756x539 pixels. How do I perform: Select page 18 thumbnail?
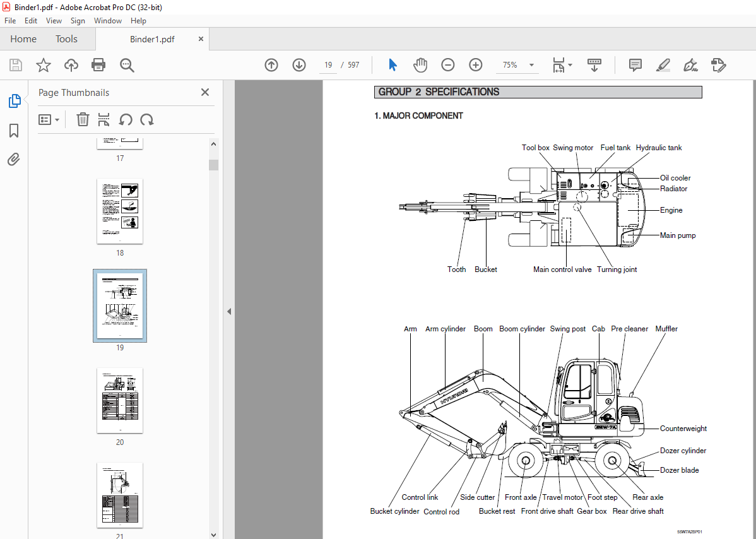pos(119,211)
